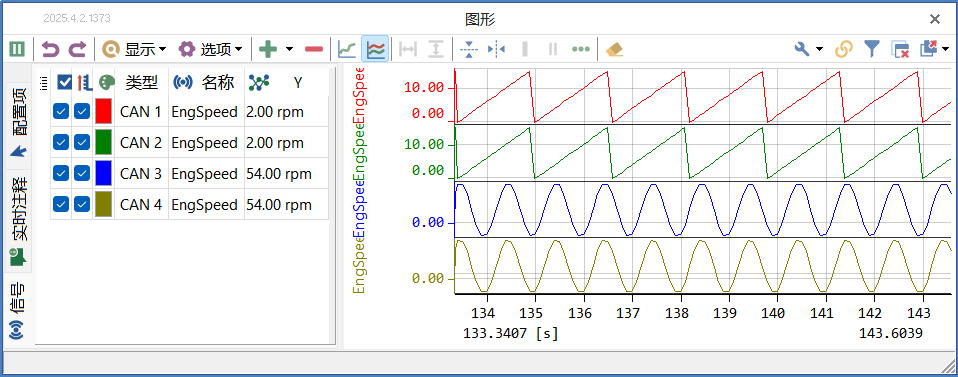
Task: Click EngSpeed name in the CAN 2 row
Action: coord(204,142)
